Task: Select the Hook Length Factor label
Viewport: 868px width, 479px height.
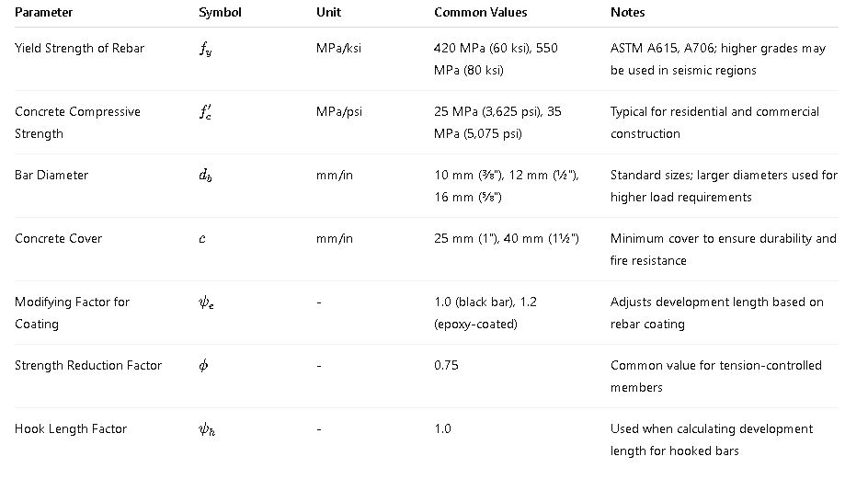Action: (71, 428)
